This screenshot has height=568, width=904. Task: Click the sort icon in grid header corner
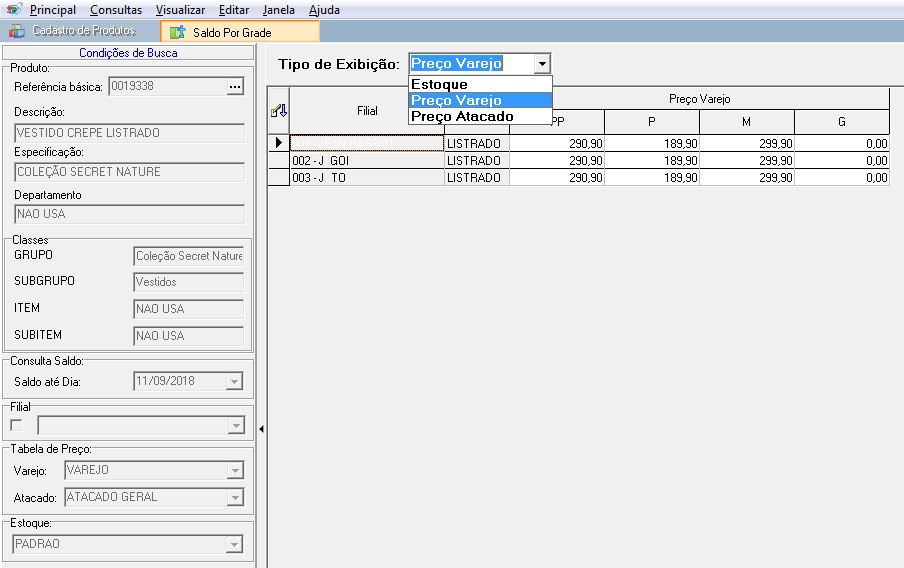279,111
